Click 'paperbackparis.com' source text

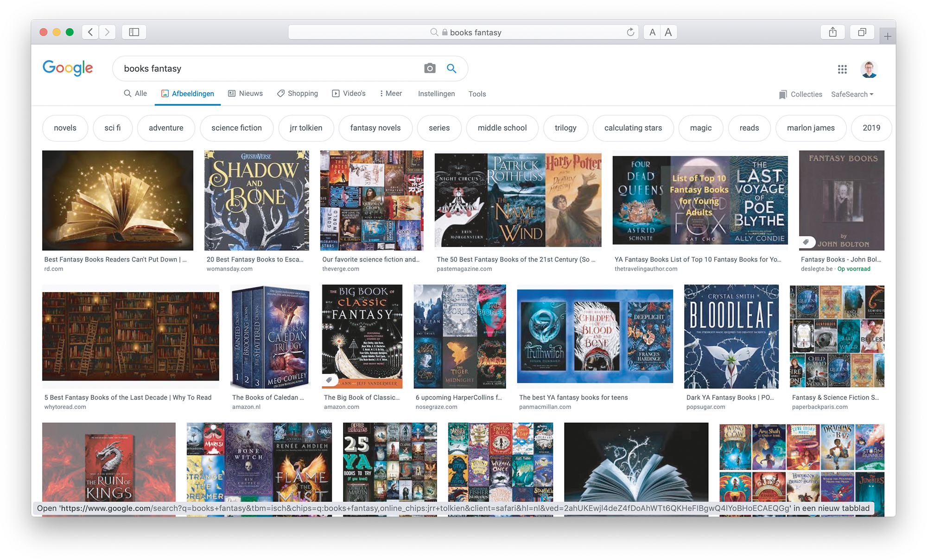(820, 407)
